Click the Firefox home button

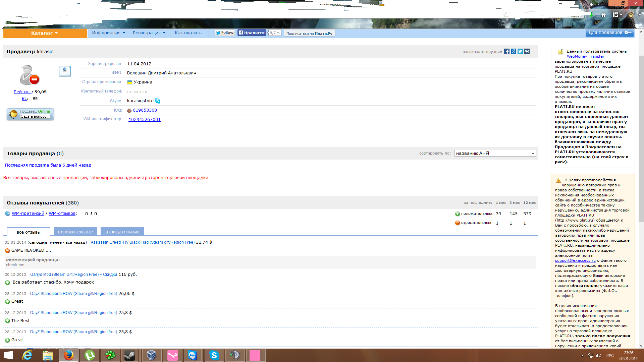pyautogui.click(x=603, y=15)
